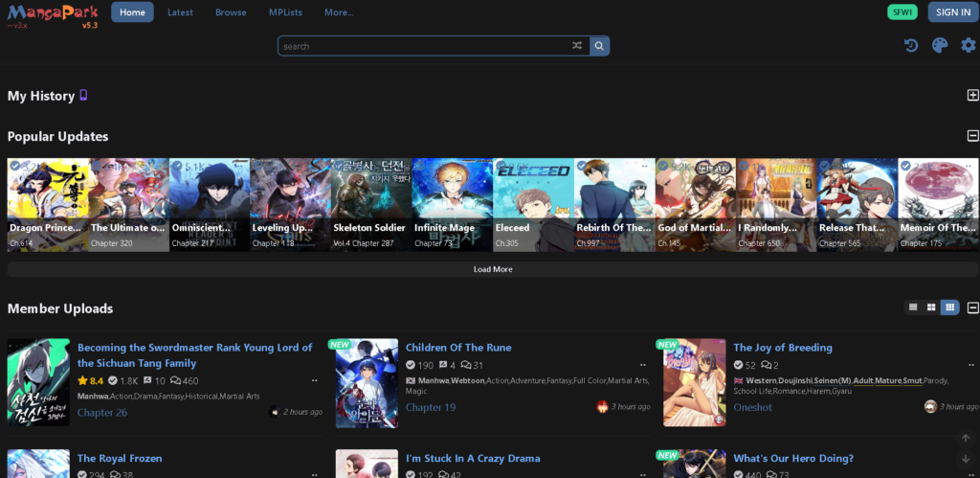Open the Dragon Prince cover thumbnail
The height and width of the screenshot is (478, 980).
point(48,205)
